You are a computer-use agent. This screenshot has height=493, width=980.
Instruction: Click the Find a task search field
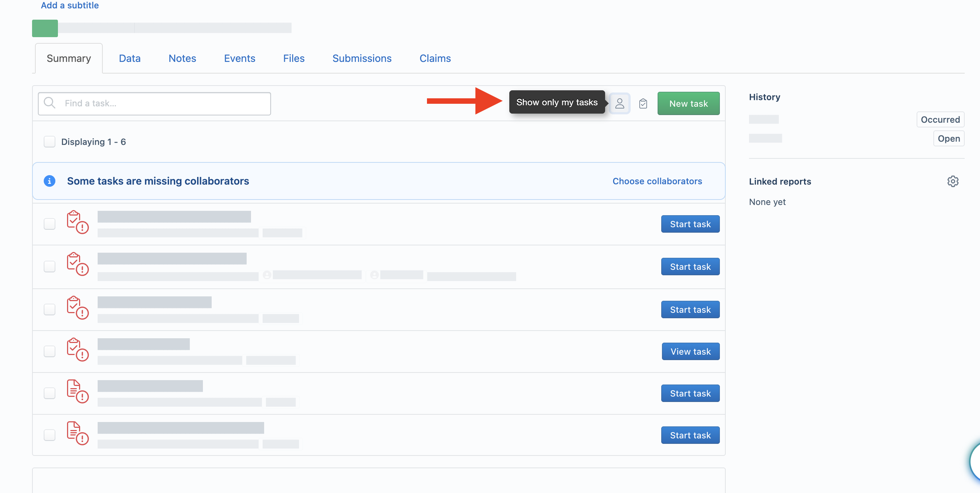pos(154,103)
